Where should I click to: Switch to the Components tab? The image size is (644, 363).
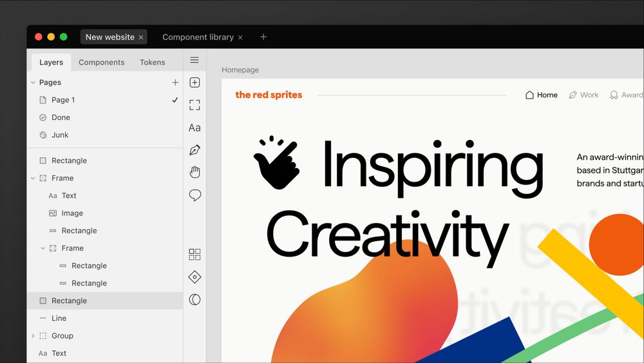click(102, 63)
